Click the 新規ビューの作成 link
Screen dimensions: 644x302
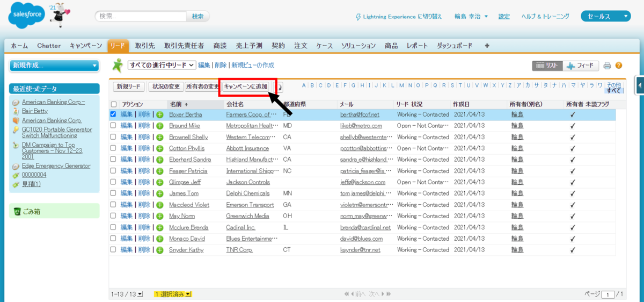pyautogui.click(x=253, y=65)
